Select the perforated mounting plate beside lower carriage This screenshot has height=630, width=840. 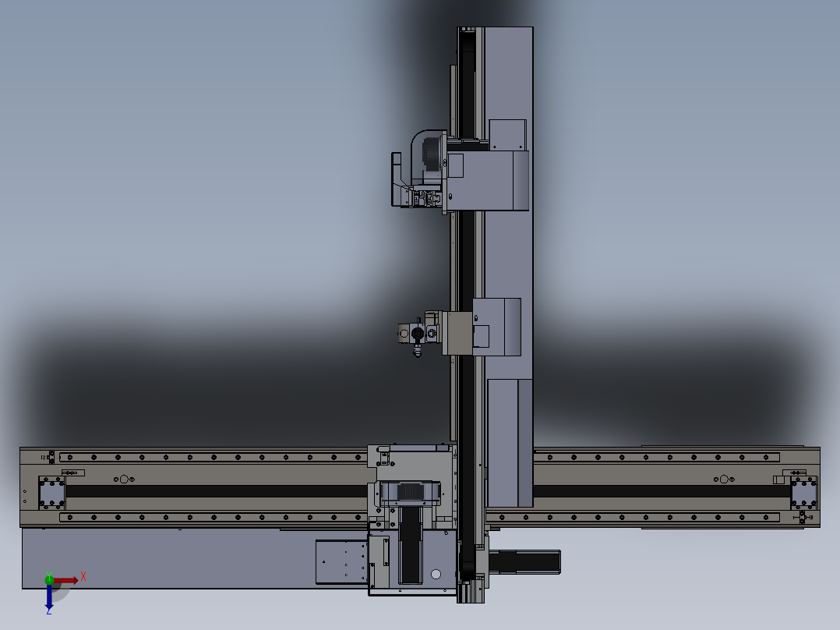(x=341, y=562)
